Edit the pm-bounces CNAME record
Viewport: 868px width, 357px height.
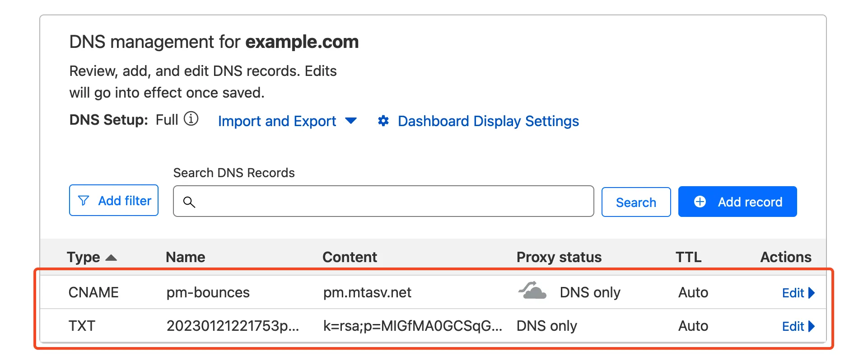tap(794, 293)
